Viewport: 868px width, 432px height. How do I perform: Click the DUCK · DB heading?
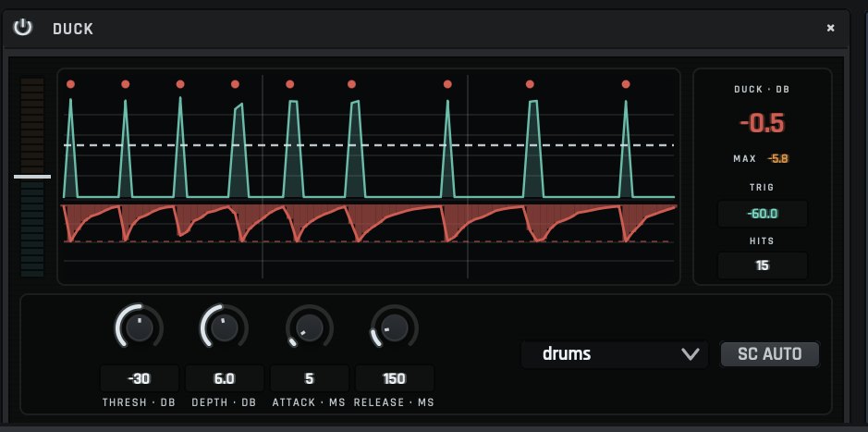(x=763, y=89)
